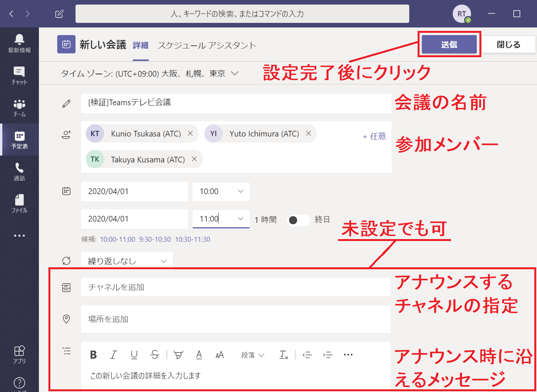The width and height of the screenshot is (537, 392).
Task: Open the 通話 calls section
Action: pyautogui.click(x=19, y=172)
